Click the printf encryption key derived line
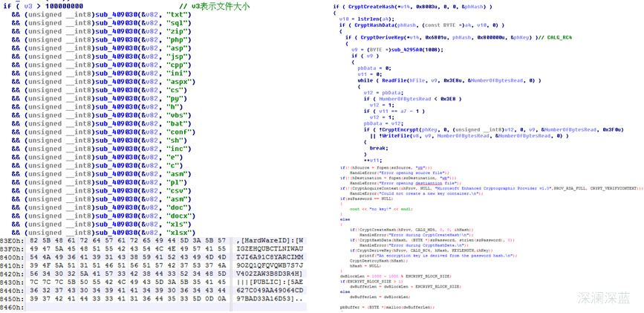The image size is (644, 313). click(x=437, y=256)
